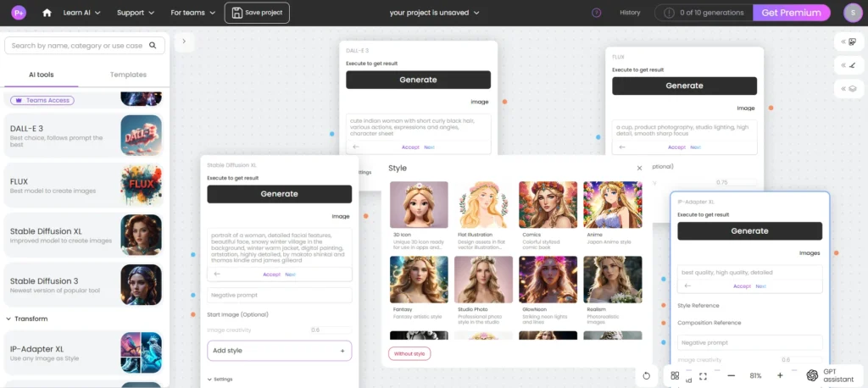
Task: Click the search magnifier icon in sidebar
Action: 153,46
